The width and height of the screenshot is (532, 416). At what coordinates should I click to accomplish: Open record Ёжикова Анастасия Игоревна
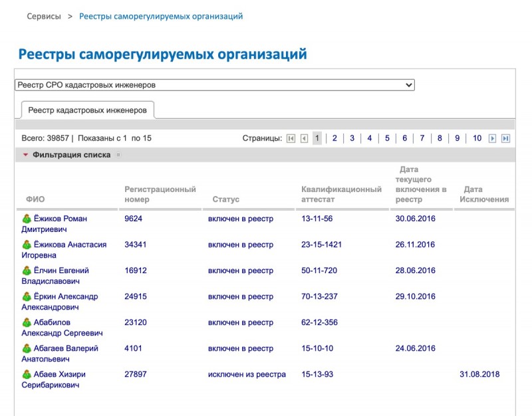(64, 250)
